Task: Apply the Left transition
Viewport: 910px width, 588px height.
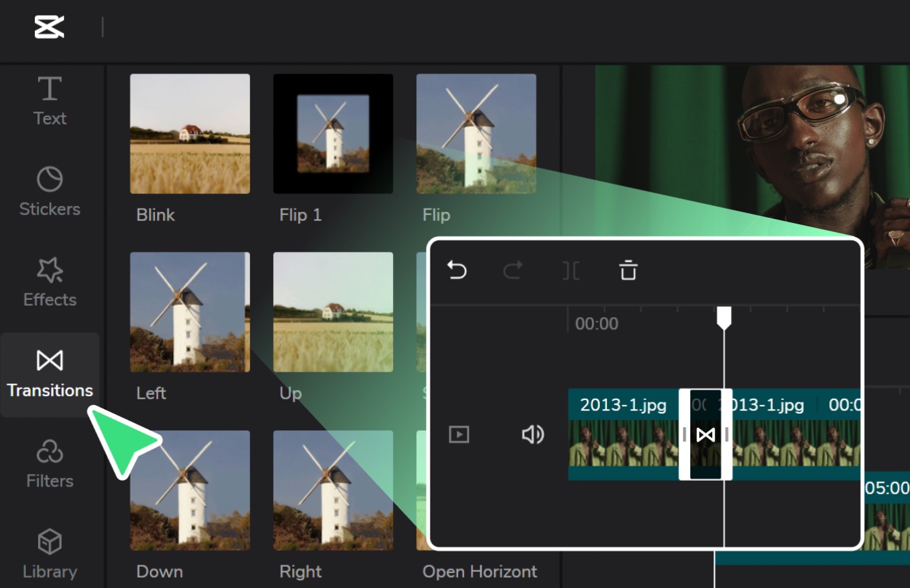Action: [x=190, y=312]
